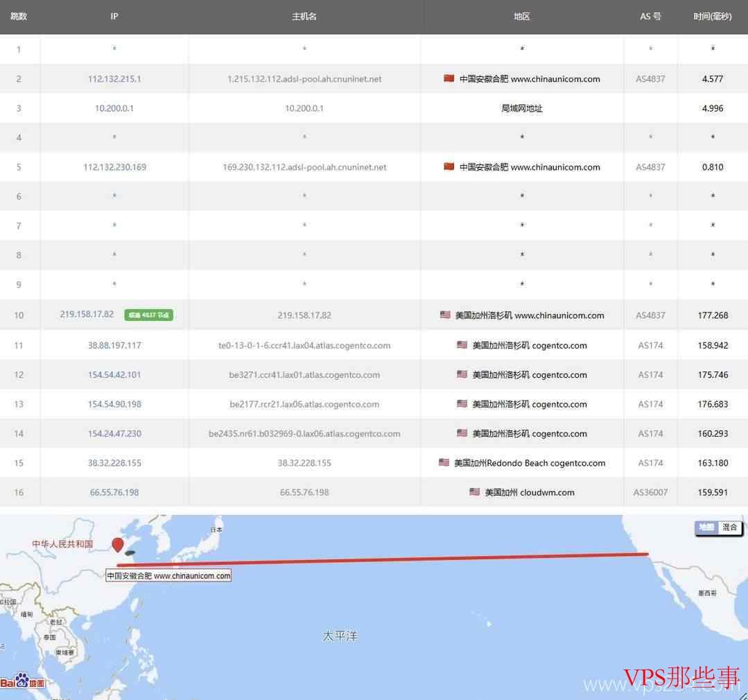Viewport: 748px width, 700px height.
Task: Open 66.55.76.198 in the IP column
Action: (x=114, y=492)
